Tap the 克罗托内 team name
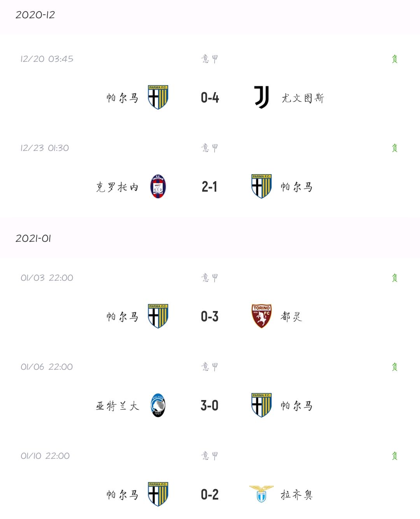The height and width of the screenshot is (519, 420). click(x=117, y=187)
